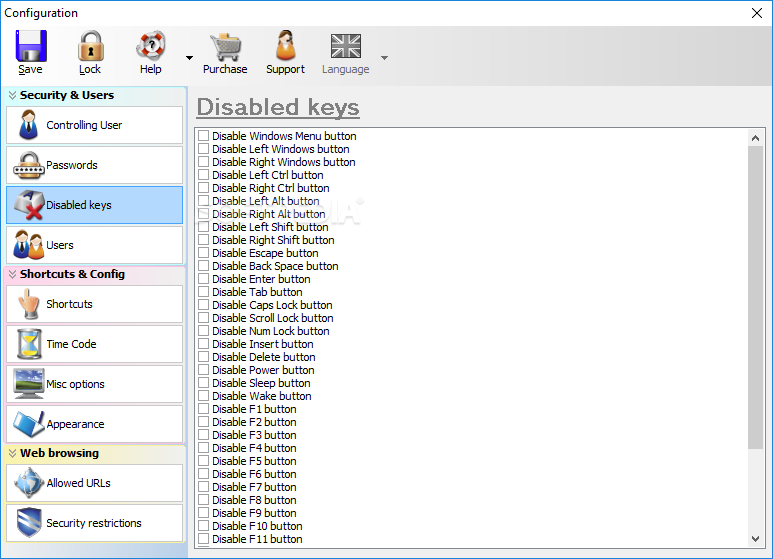Image resolution: width=773 pixels, height=559 pixels.
Task: Click the Appearance icon in sidebar
Action: [29, 424]
